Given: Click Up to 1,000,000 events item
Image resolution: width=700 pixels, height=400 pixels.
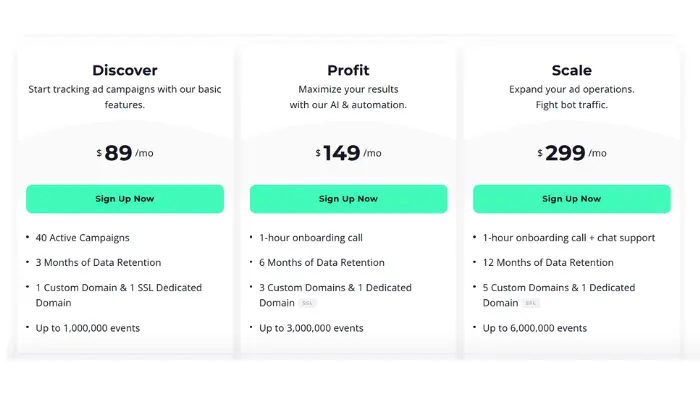Looking at the screenshot, I should tap(88, 328).
